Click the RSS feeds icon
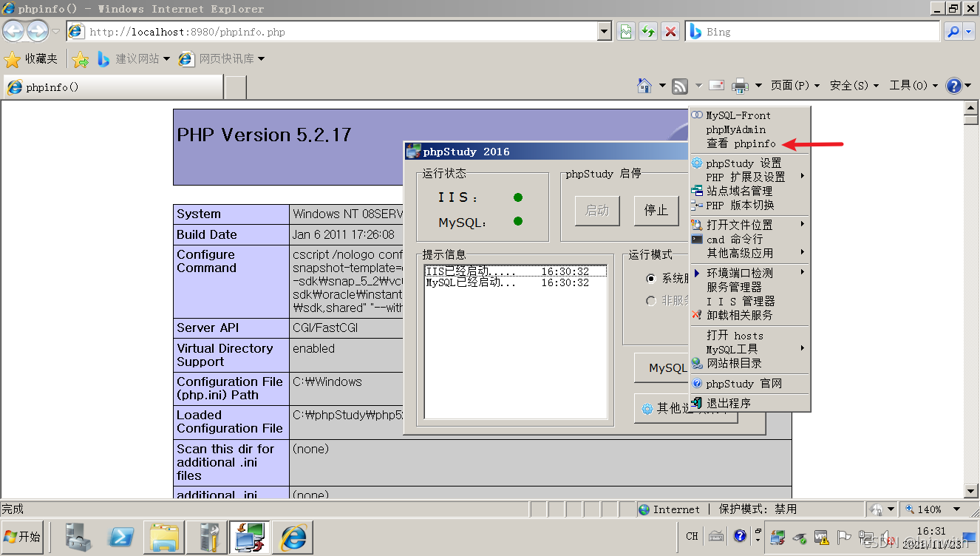Viewport: 980px width, 556px height. click(x=680, y=86)
